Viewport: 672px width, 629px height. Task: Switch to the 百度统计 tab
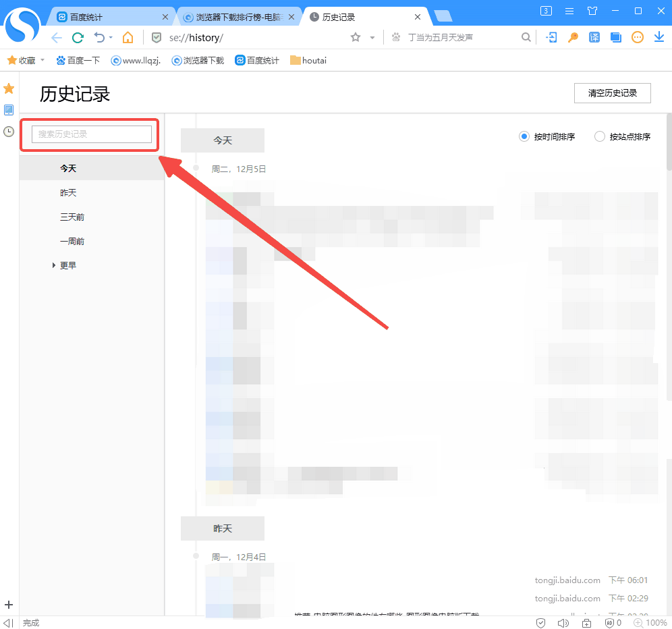(x=108, y=17)
